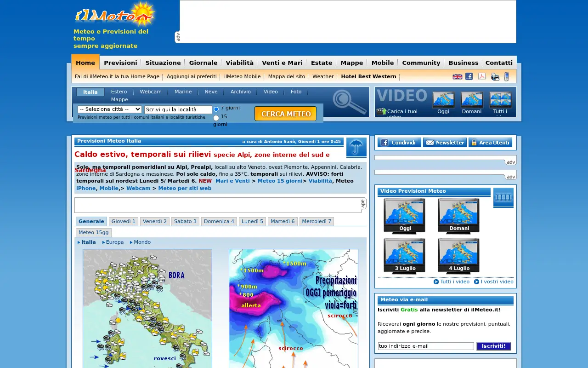Click the film strip icon in Video Previsioni
Viewport: 588px width, 368px height.
pyautogui.click(x=503, y=198)
